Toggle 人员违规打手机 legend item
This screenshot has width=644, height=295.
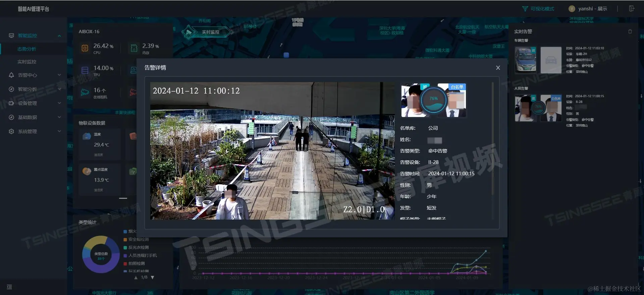(140, 255)
